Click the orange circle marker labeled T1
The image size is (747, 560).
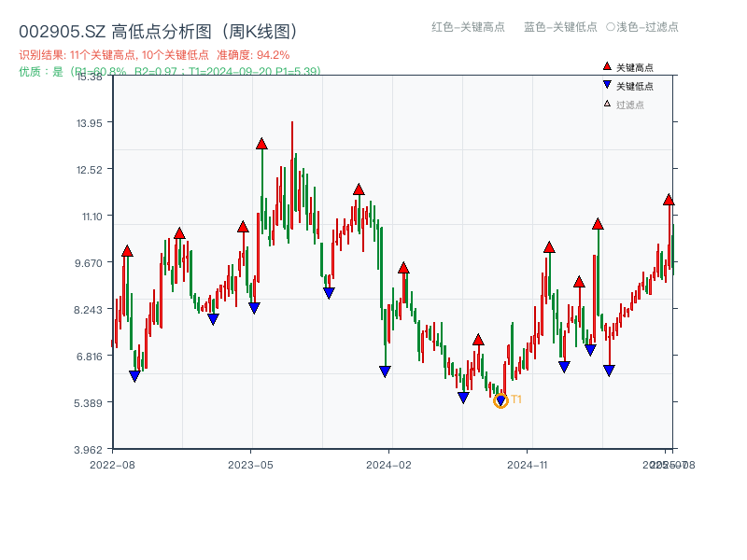pos(500,401)
